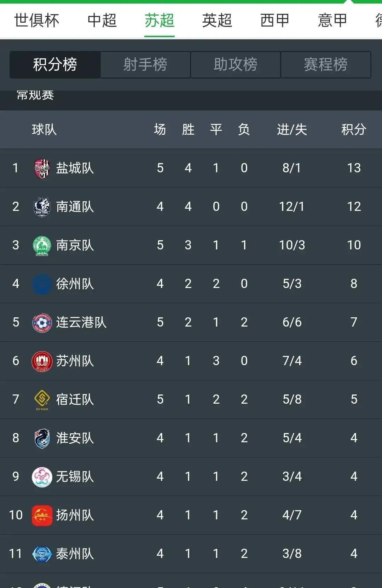382x588 pixels.
Task: Tap the 宿迁队 yellow logo
Action: (x=42, y=400)
